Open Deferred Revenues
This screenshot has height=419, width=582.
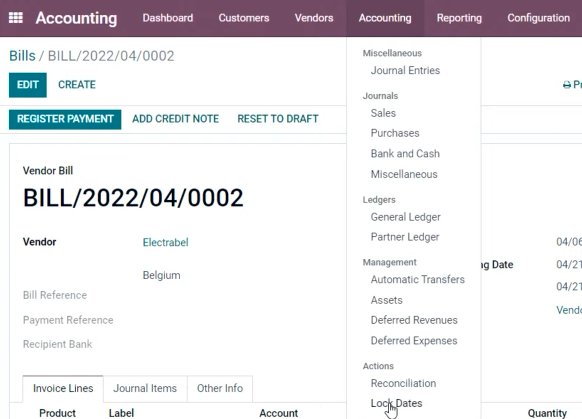(x=414, y=320)
